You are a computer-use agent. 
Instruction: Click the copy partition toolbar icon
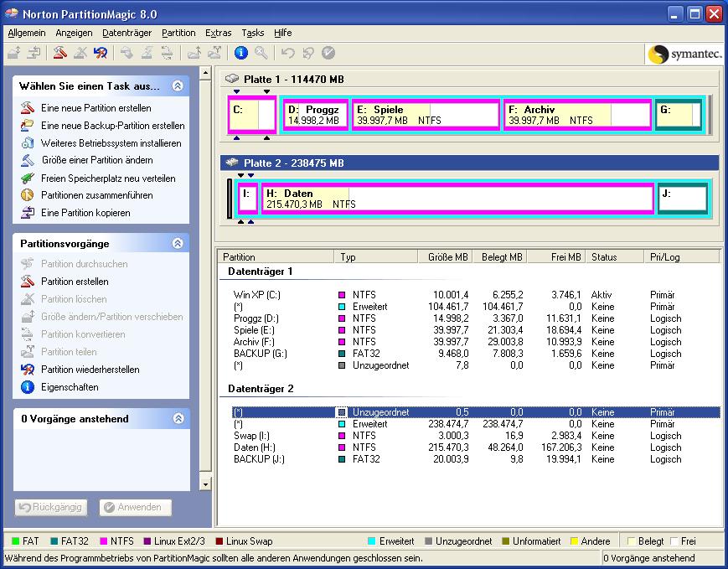click(34, 53)
